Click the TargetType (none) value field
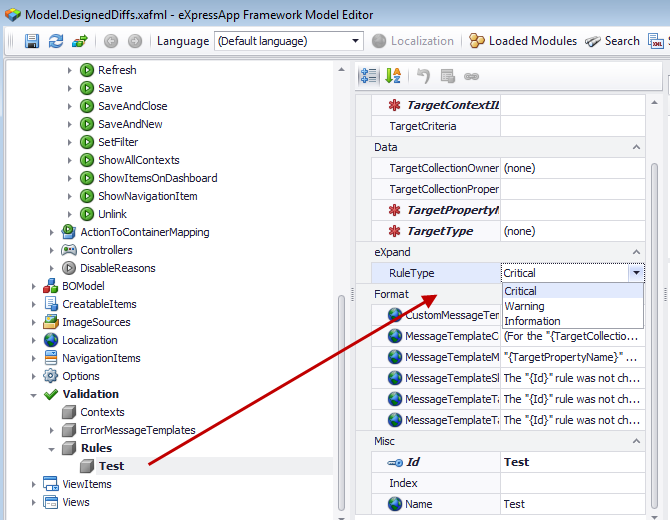 [x=573, y=231]
